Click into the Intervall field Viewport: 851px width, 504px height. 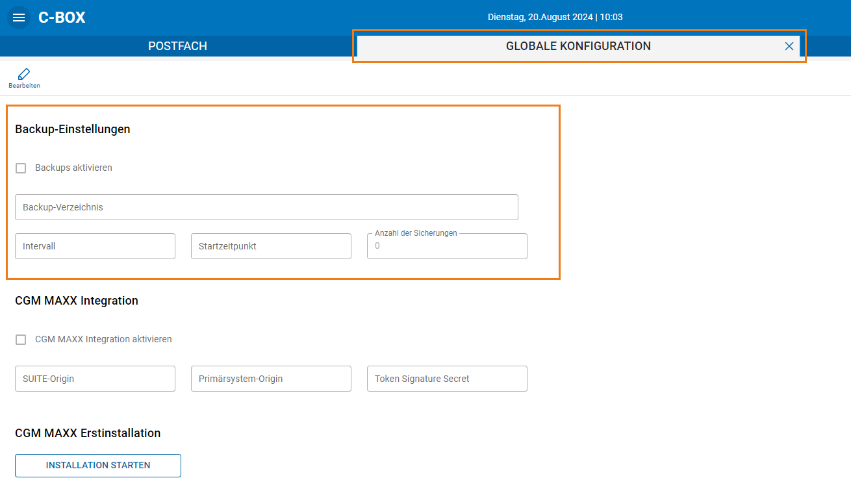95,246
